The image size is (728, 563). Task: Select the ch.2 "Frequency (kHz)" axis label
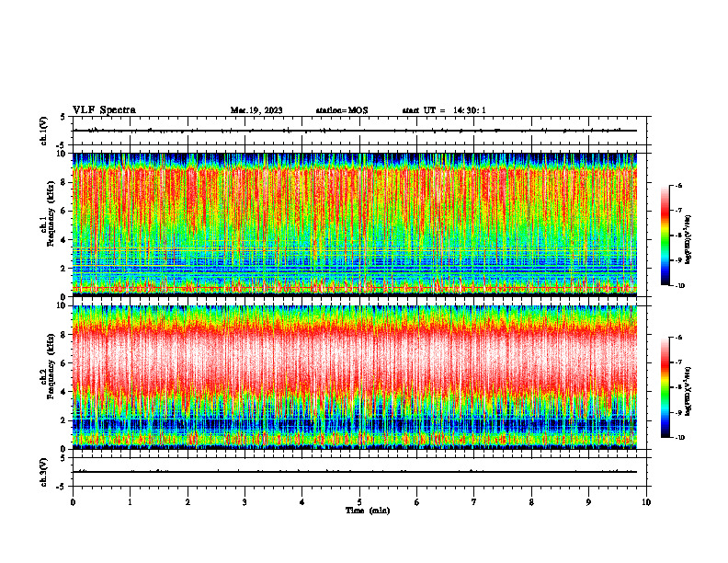pos(51,366)
